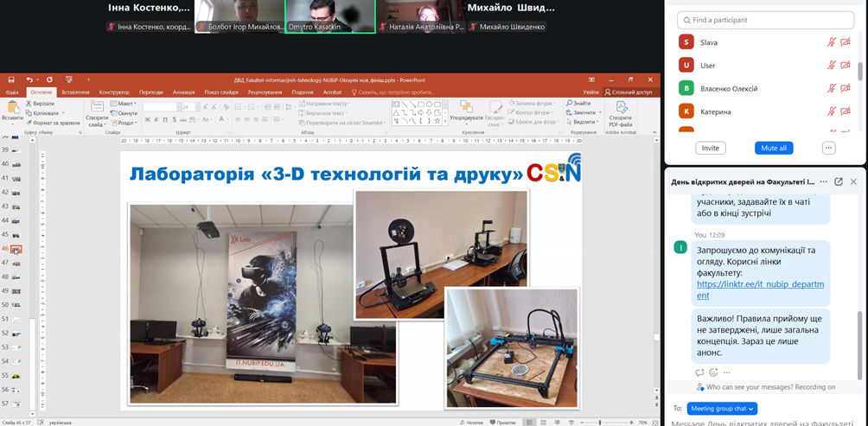Viewport: 868px width, 426px height.
Task: Open the ribbon display options icon in the title bar
Action: (591, 79)
